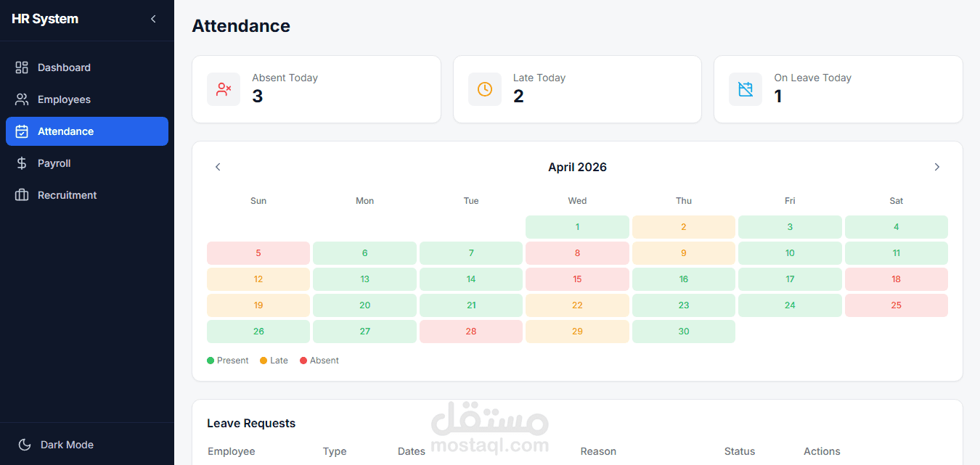
Task: Toggle Dark Mode with the moon icon
Action: (25, 445)
